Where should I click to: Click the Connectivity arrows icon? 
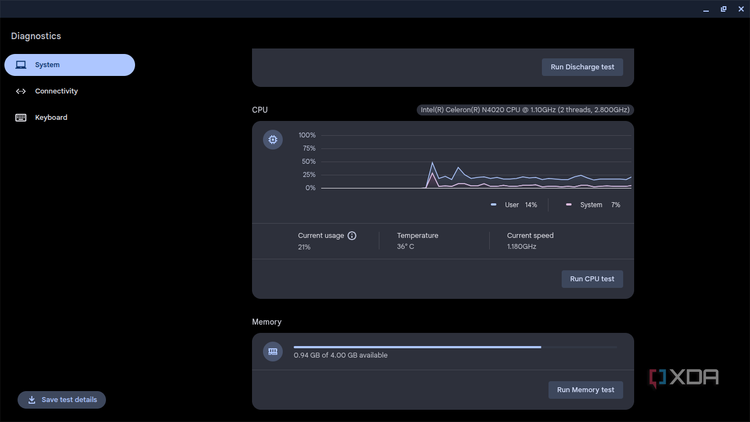click(x=21, y=91)
